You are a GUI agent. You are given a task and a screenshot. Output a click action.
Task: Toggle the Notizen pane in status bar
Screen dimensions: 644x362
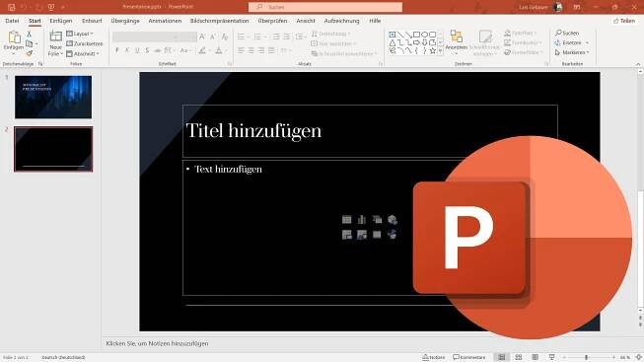pyautogui.click(x=433, y=357)
